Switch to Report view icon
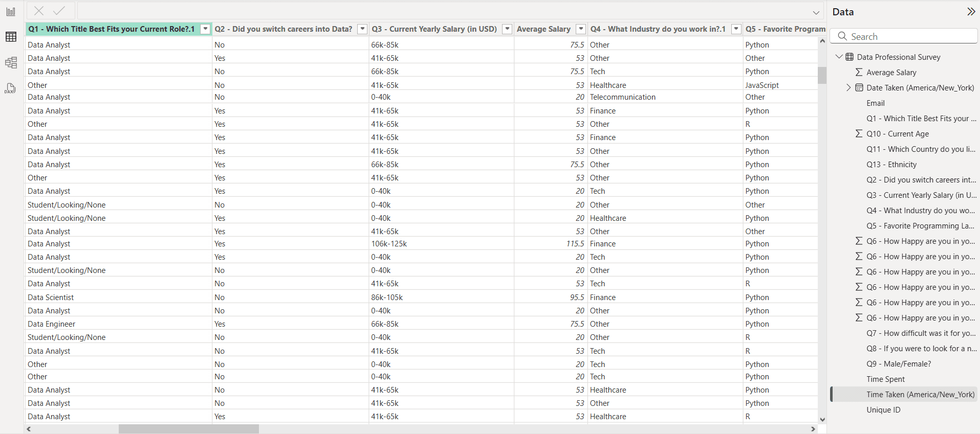This screenshot has width=980, height=434. [11, 11]
